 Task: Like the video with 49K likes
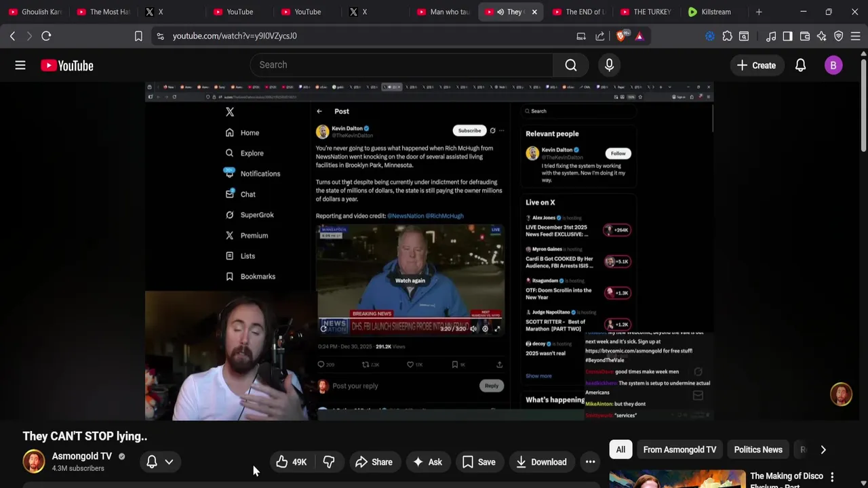(292, 462)
